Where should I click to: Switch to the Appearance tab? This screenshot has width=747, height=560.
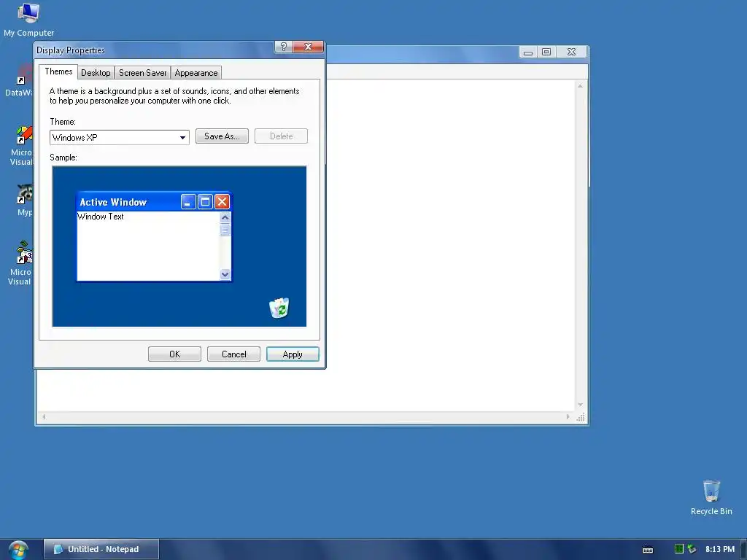point(196,73)
